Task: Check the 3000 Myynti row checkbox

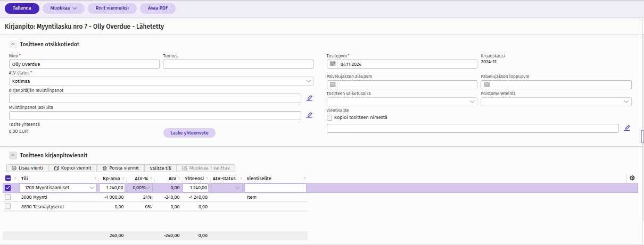Action: (x=7, y=197)
